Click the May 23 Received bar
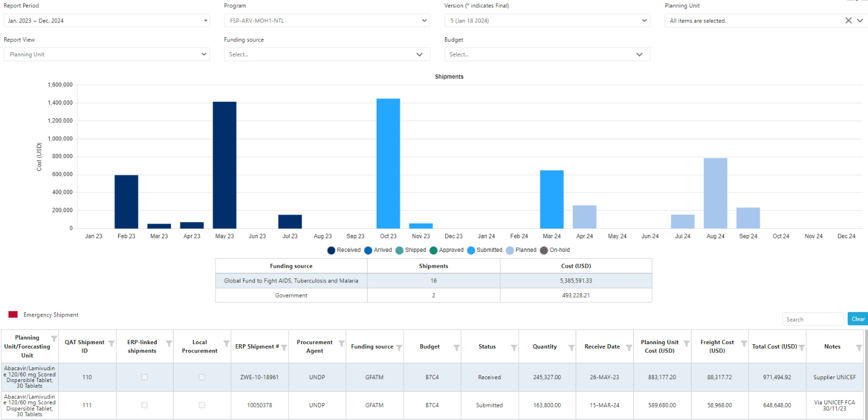Screen dimensions: 868x420 (x=224, y=165)
